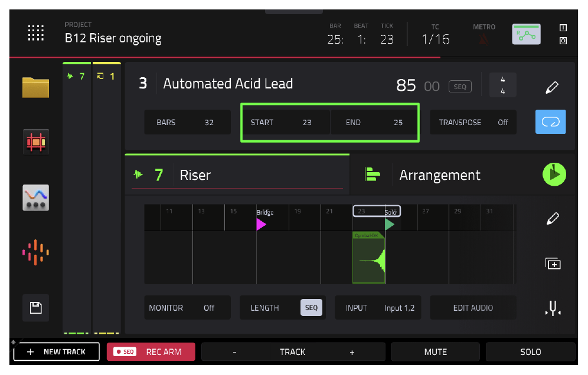This screenshot has width=588, height=375.
Task: Toggle the metronome icon under METRO
Action: coord(484,39)
